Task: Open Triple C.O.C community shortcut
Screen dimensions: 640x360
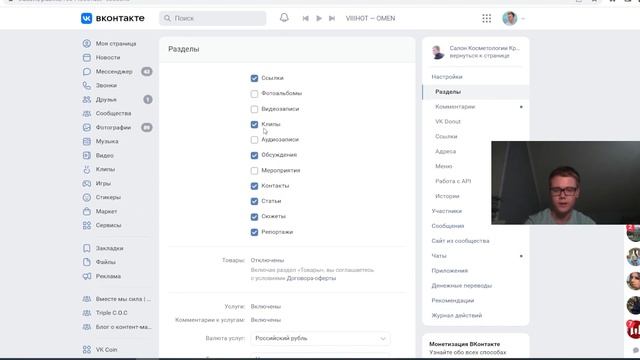Action: pyautogui.click(x=111, y=313)
